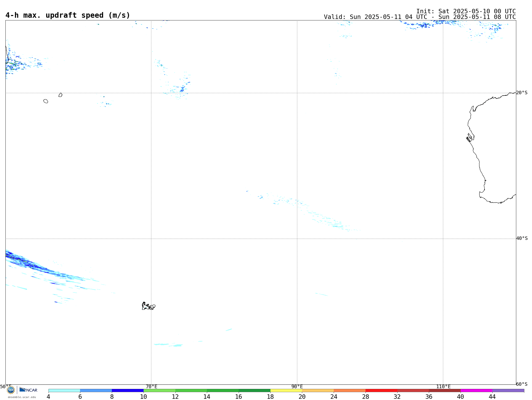This screenshot has width=532, height=400.
Task: Pick the orange 24-28 colorbar segment
Action: (350, 391)
